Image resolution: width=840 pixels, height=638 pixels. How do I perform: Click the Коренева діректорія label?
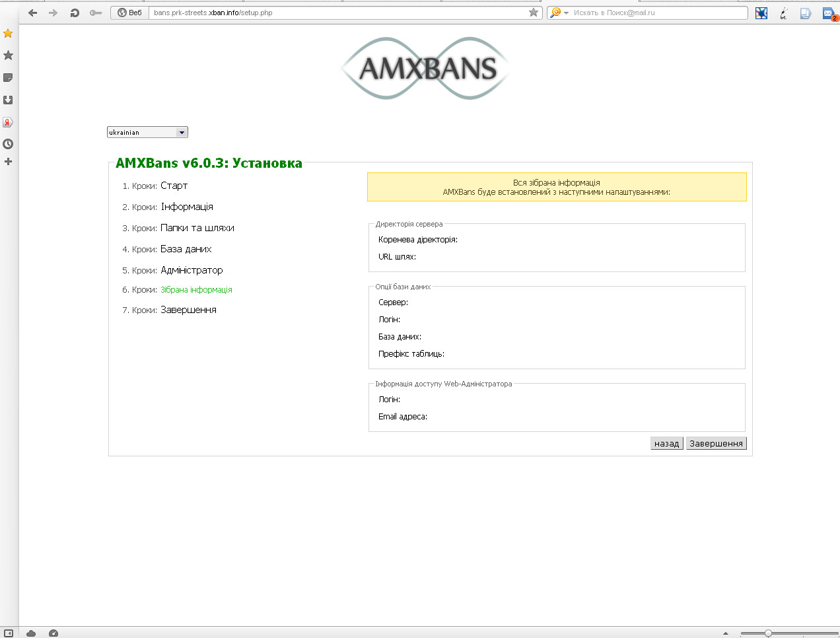click(418, 240)
